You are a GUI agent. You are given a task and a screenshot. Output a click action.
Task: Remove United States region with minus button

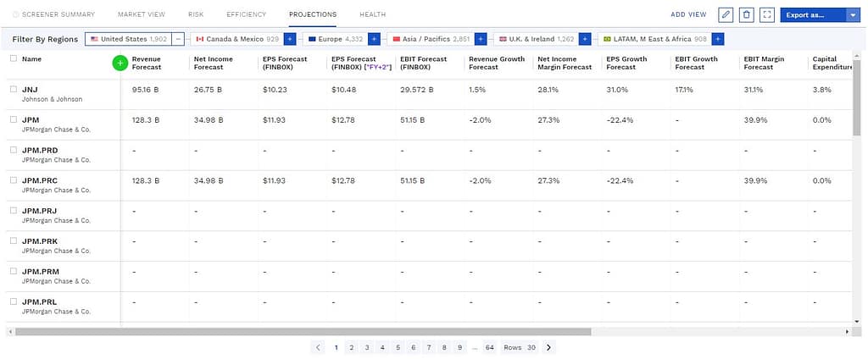[x=178, y=39]
